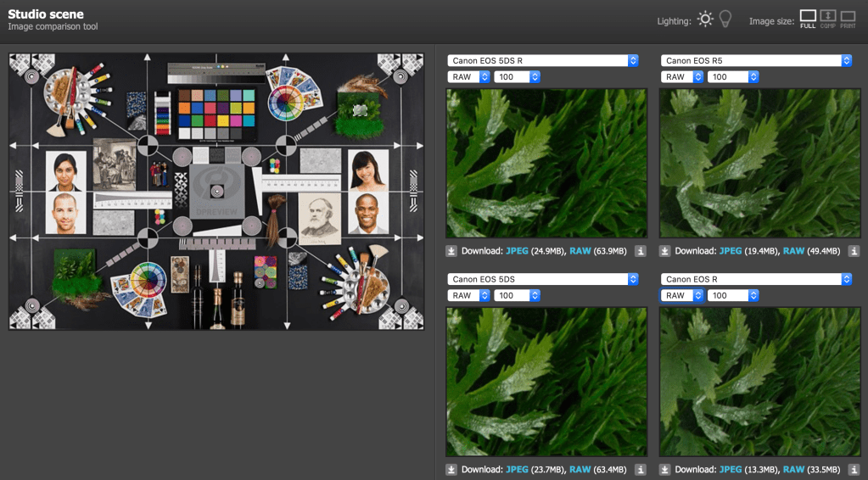
Task: Download RAW (33.5MB) for Canon EOS R
Action: (794, 470)
